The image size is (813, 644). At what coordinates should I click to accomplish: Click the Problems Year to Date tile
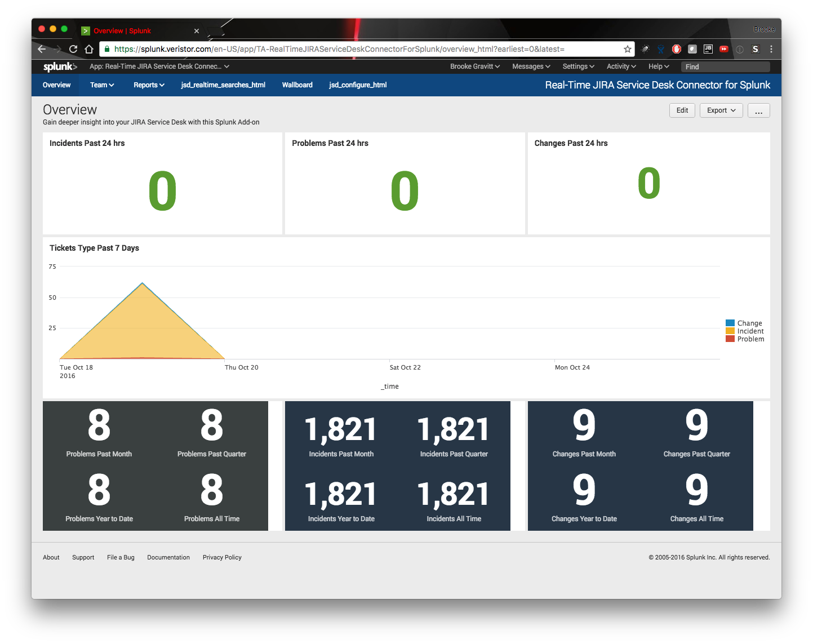(x=99, y=498)
